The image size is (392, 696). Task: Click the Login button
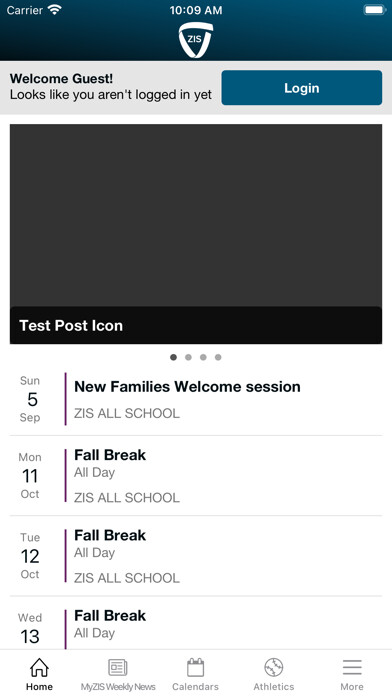302,88
